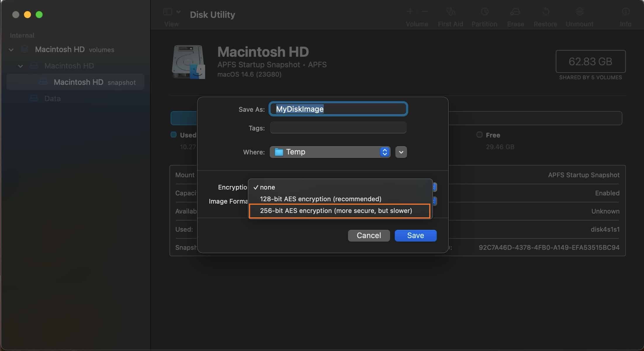Screen dimensions: 644x351
Task: Click the snapshot UUID value
Action: coord(549,247)
